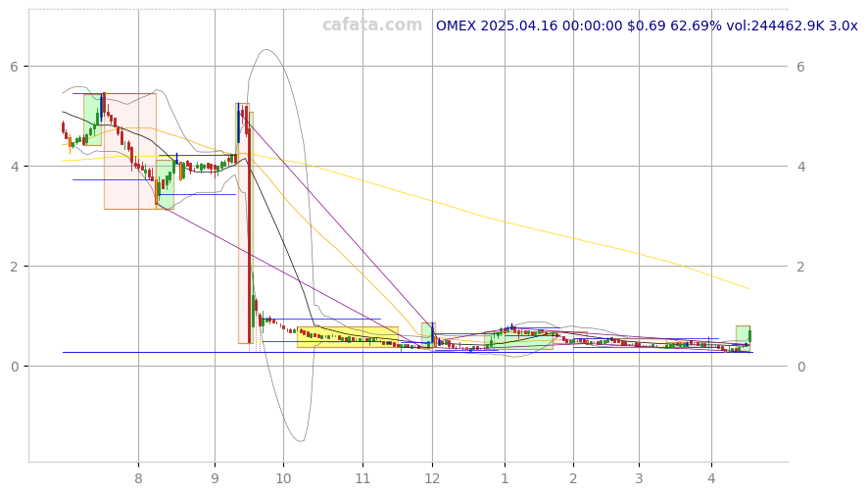Viewport: 868px width, 495px height.
Task: Click right y-axis label 0
Action: click(800, 367)
